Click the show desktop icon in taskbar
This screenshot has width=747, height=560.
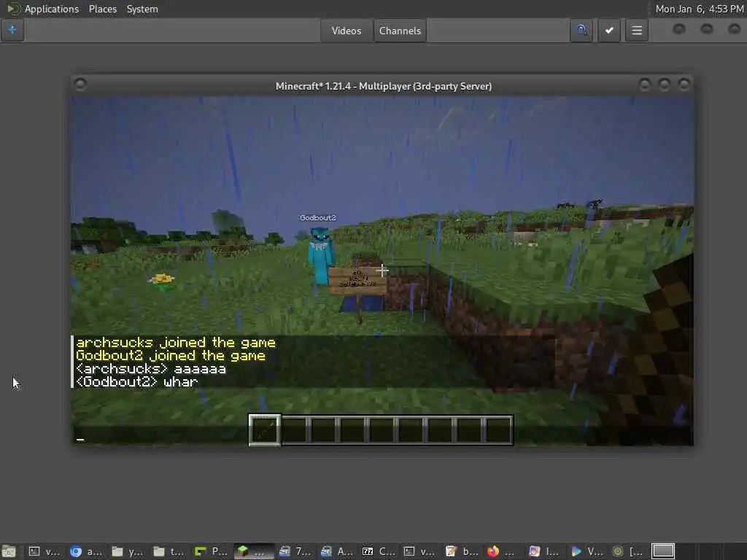pos(9,551)
